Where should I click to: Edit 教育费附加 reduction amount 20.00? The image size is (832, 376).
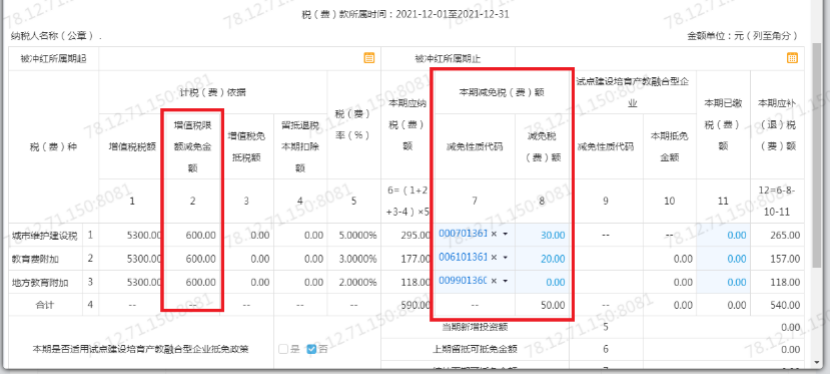click(542, 258)
